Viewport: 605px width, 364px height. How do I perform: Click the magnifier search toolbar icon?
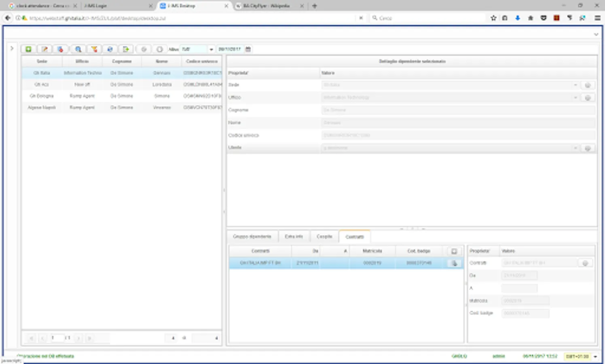[x=78, y=49]
